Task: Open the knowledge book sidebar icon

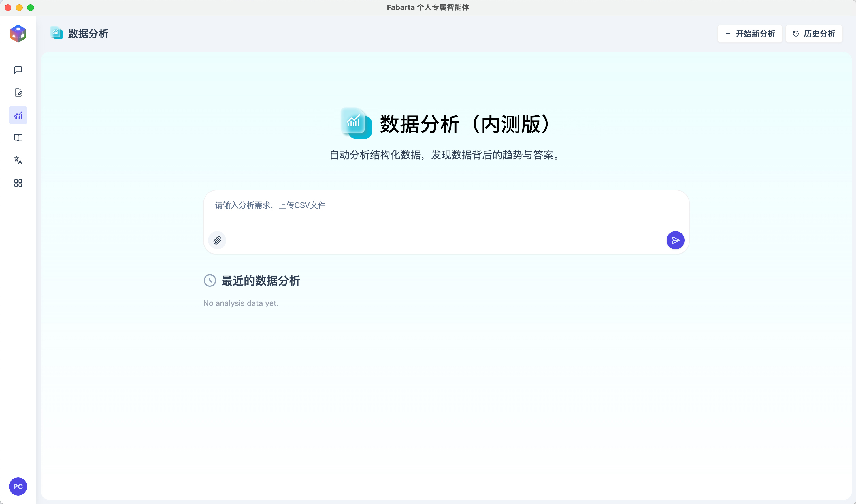Action: [18, 138]
